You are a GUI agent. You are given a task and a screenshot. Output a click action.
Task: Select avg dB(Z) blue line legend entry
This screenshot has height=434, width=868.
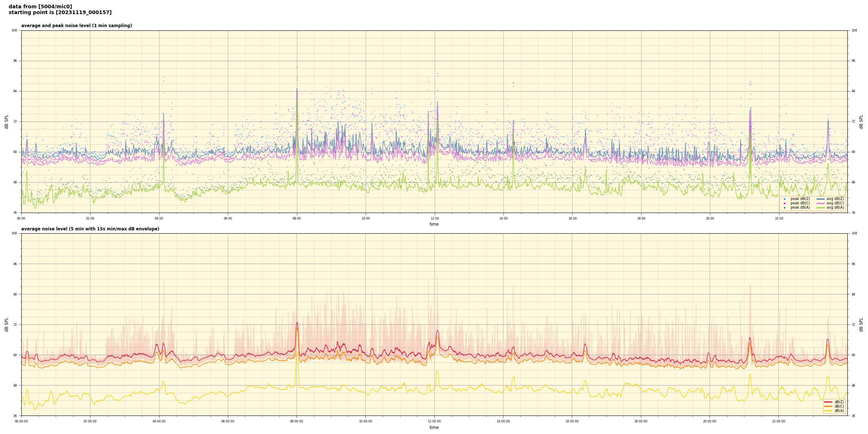[x=821, y=199]
